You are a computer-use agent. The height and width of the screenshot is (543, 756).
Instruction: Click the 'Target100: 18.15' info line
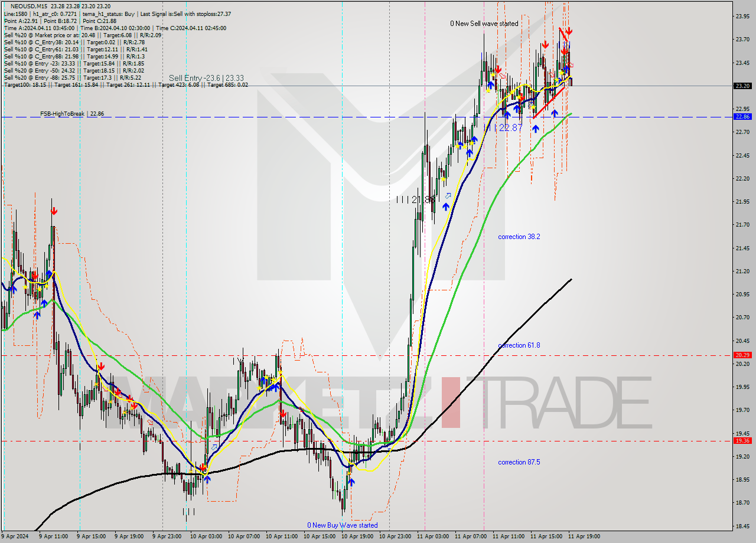(x=126, y=85)
